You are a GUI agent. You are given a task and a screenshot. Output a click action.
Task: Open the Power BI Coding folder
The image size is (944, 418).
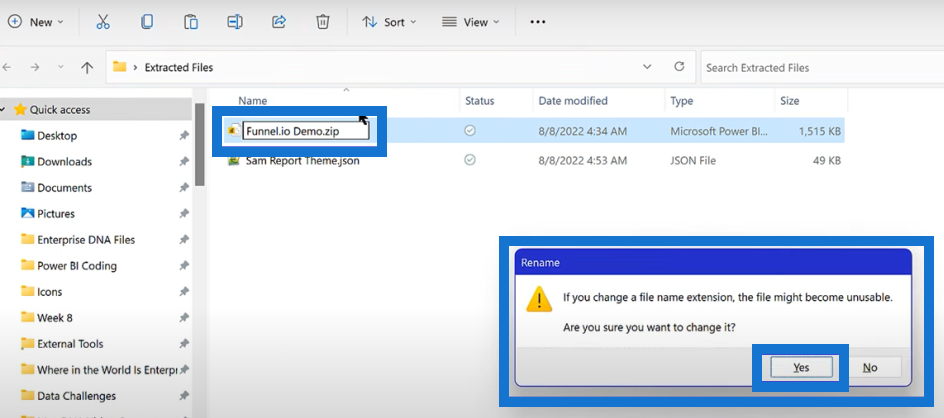pyautogui.click(x=77, y=266)
